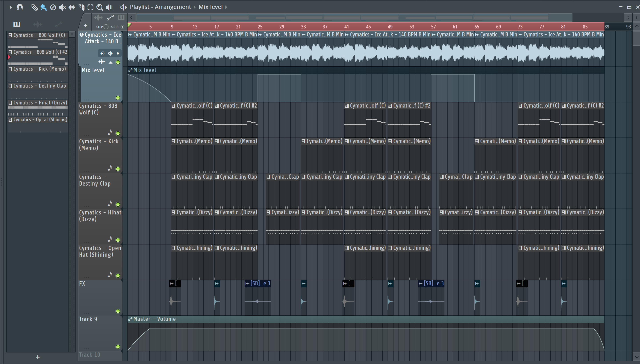Open the Playlist - Arrangement breadcrumb menu
The width and height of the screenshot is (640, 364).
tap(160, 7)
